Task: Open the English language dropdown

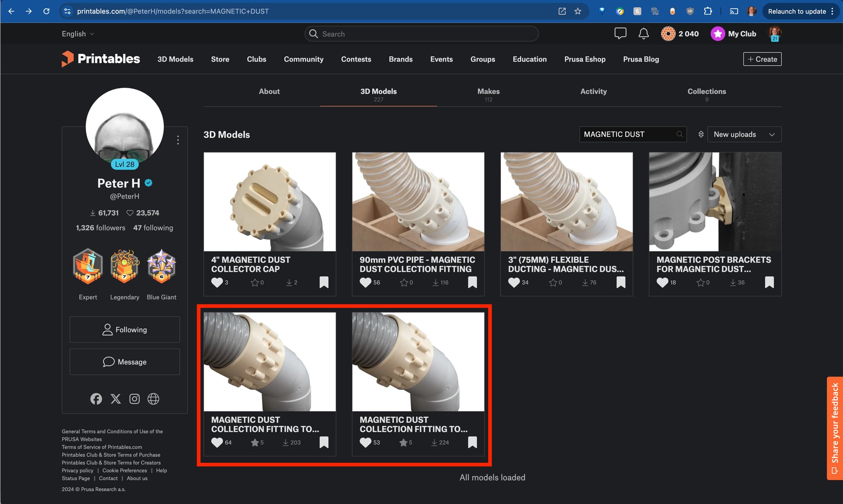Action: click(x=78, y=34)
